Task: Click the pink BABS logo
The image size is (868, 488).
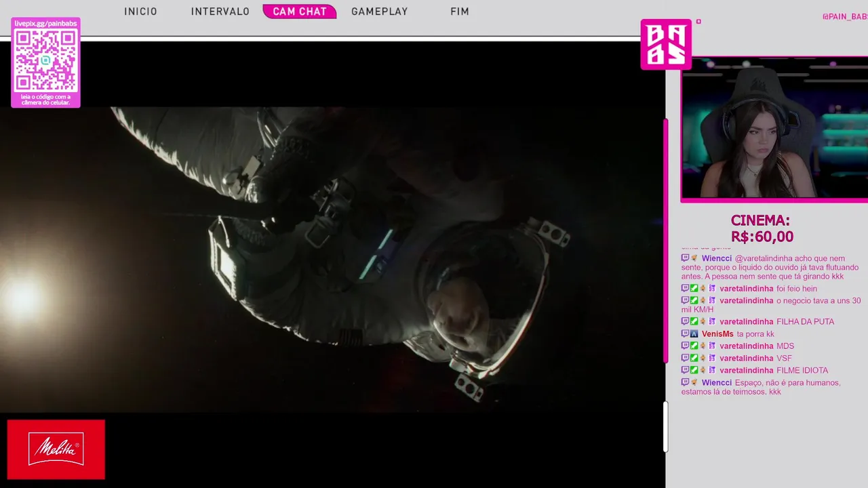Action: click(666, 44)
